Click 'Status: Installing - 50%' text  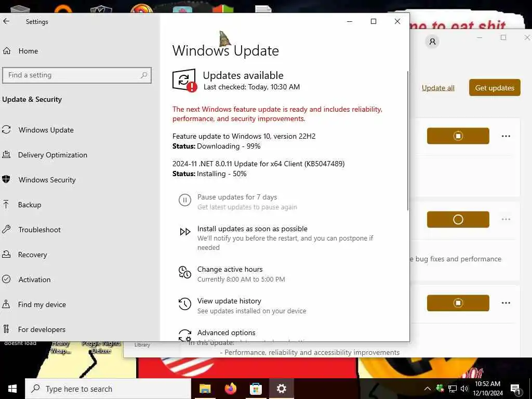click(209, 174)
